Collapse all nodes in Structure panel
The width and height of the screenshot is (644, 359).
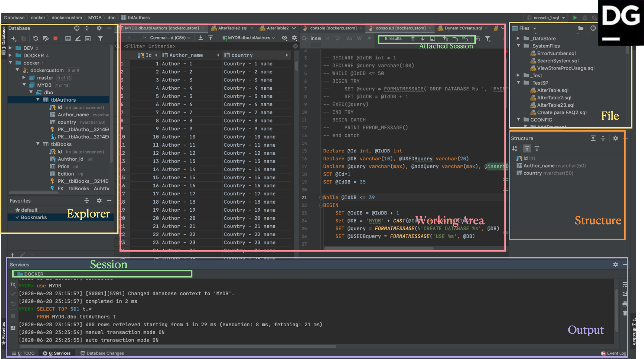click(x=603, y=138)
